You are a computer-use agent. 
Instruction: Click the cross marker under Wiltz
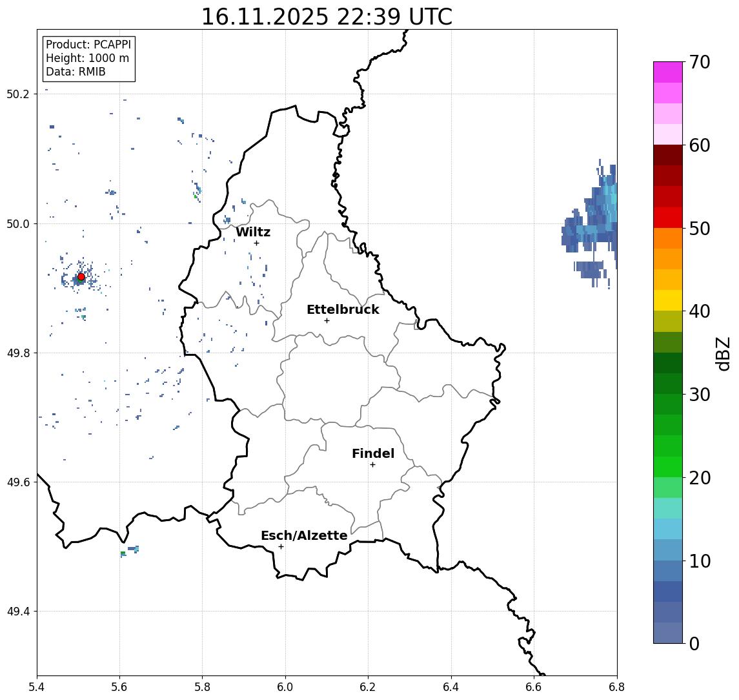256,243
